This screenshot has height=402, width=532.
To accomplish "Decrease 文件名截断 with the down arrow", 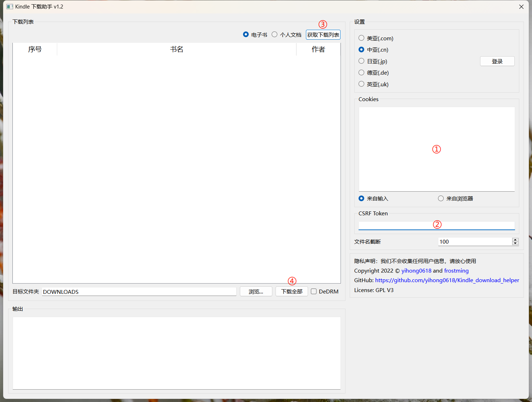I will click(x=515, y=244).
